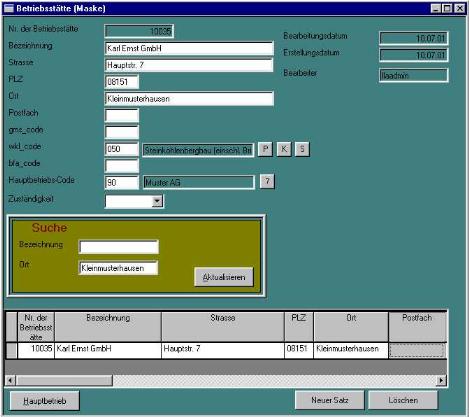Screen dimensions: 469x417
Task: Select the row selector of record 10035
Action: [12, 350]
